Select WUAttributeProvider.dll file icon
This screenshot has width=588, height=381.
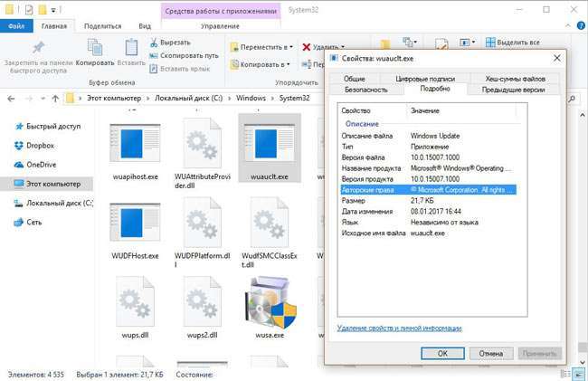coord(202,143)
